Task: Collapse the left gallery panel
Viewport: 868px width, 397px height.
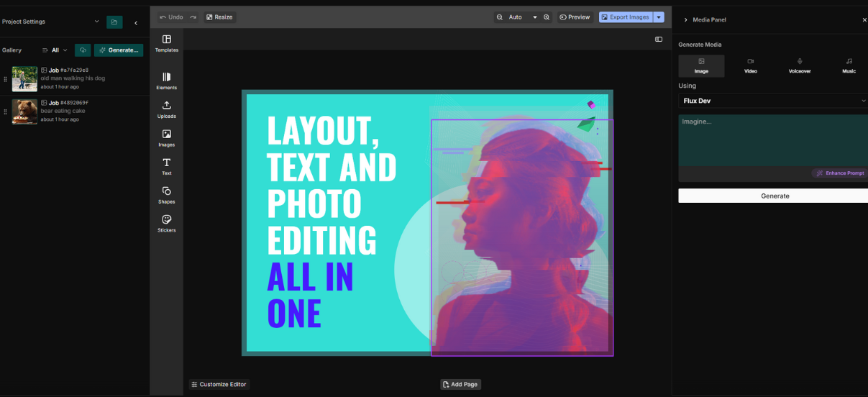Action: tap(136, 23)
